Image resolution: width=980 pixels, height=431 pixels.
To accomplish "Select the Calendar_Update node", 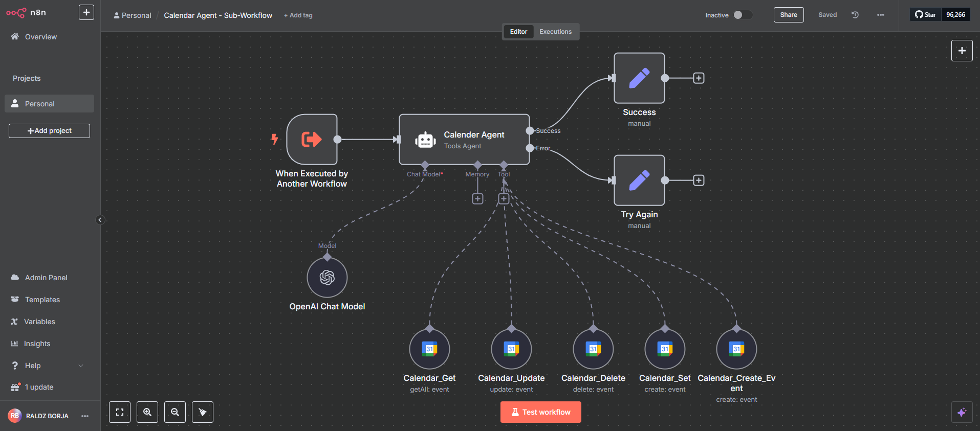I will (511, 349).
